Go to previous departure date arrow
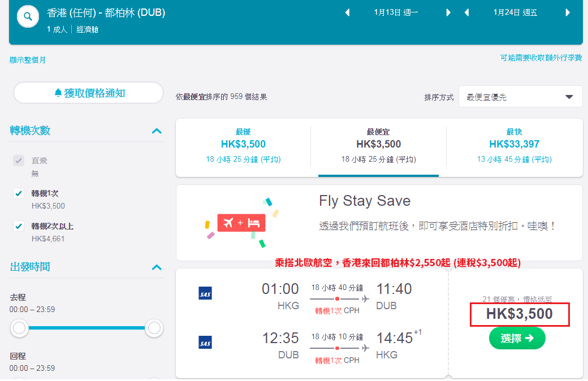This screenshot has height=381, width=588. coord(347,13)
